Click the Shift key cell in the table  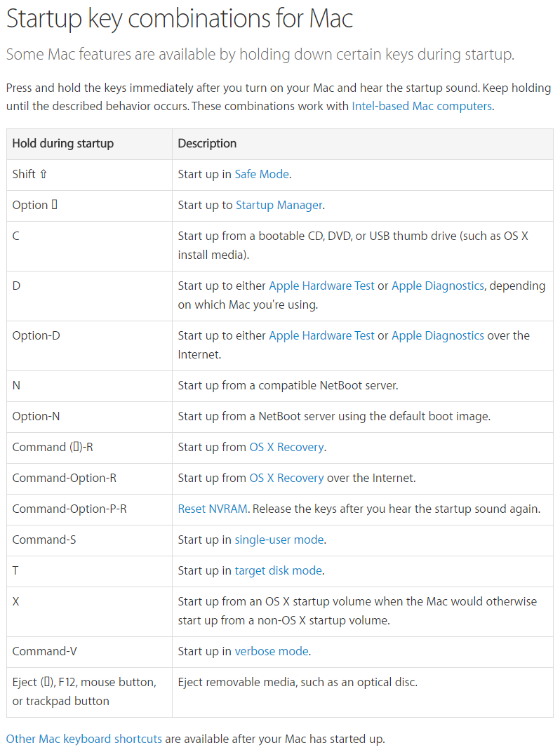click(29, 174)
